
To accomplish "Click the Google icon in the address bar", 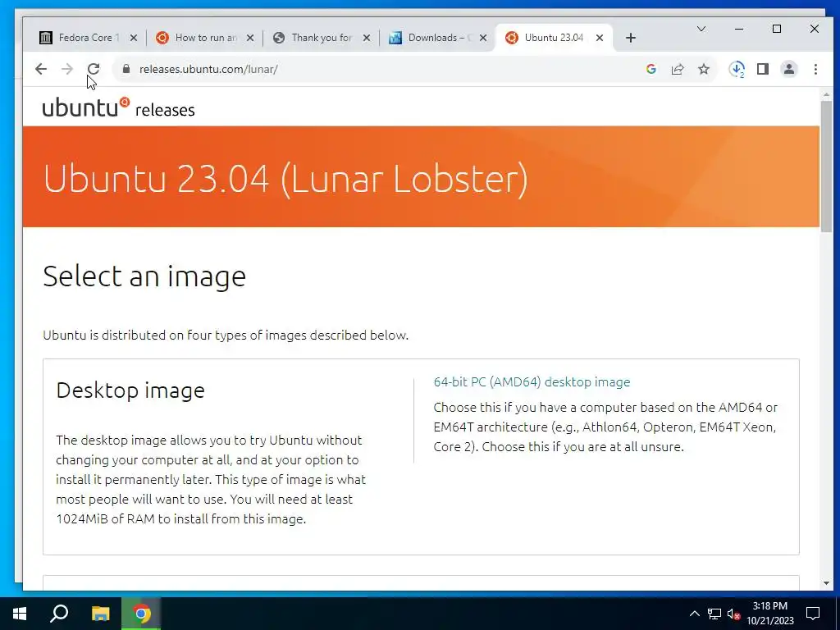I will click(x=651, y=69).
